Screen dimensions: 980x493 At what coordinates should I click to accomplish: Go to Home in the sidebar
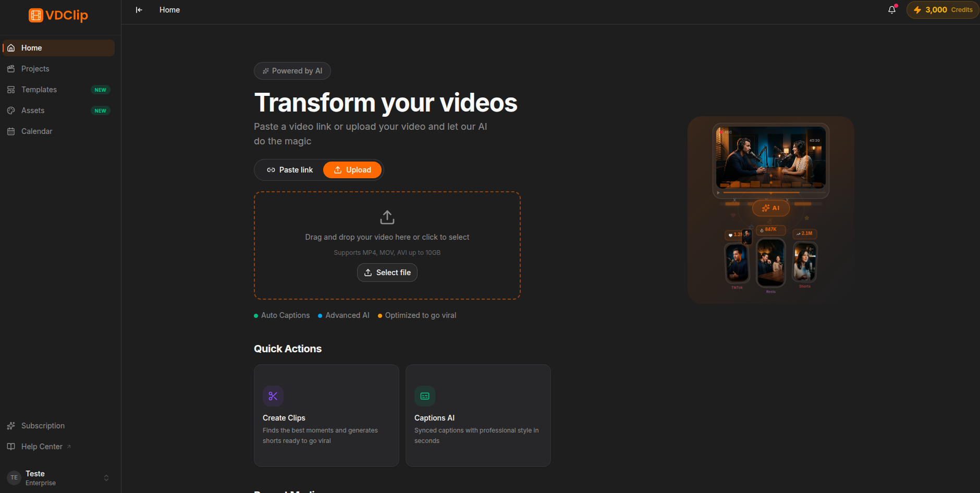[x=58, y=48]
